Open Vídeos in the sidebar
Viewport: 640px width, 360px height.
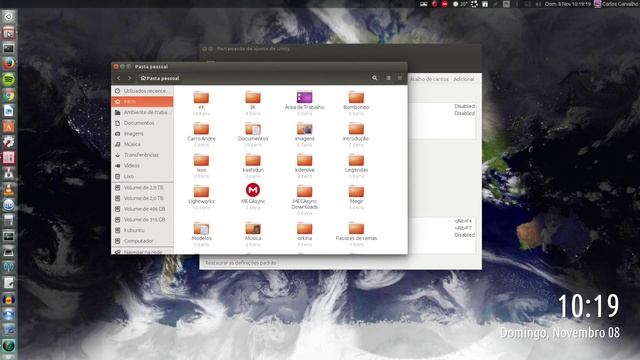tap(142, 165)
